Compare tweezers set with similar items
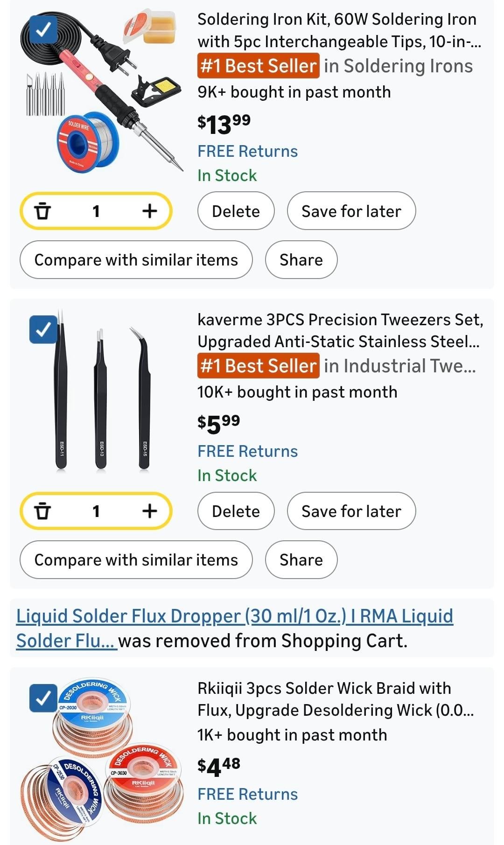The image size is (504, 845). tap(136, 560)
